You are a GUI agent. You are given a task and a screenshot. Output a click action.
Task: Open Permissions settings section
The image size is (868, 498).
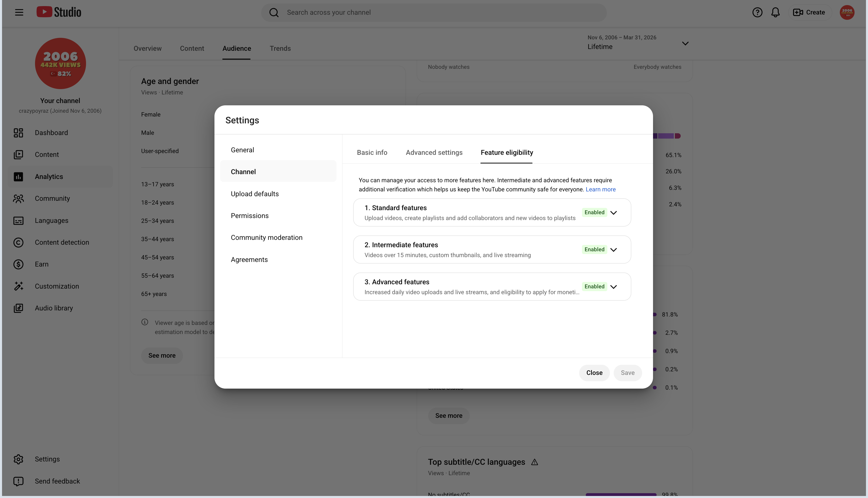(278, 216)
